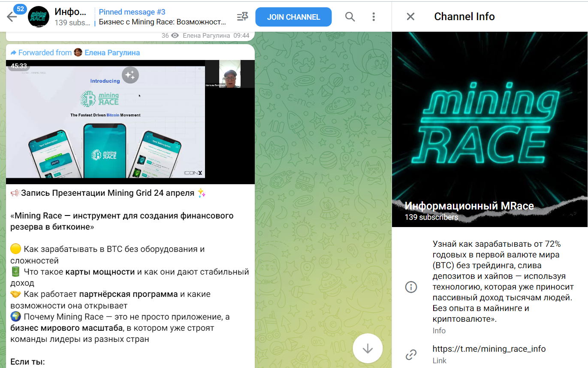Open Pinned message #3 preview
Image resolution: width=588 pixels, height=368 pixels.
163,17
